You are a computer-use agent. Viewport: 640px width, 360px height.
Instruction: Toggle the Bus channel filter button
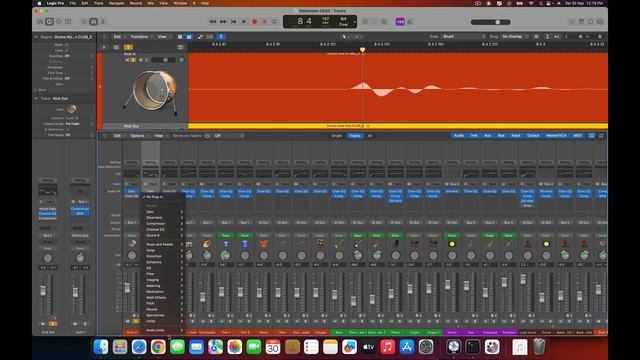coord(501,136)
